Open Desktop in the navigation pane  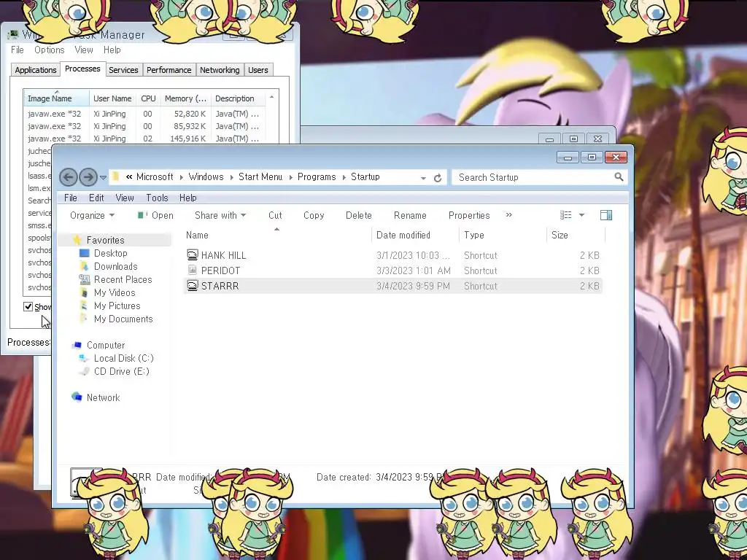[111, 253]
